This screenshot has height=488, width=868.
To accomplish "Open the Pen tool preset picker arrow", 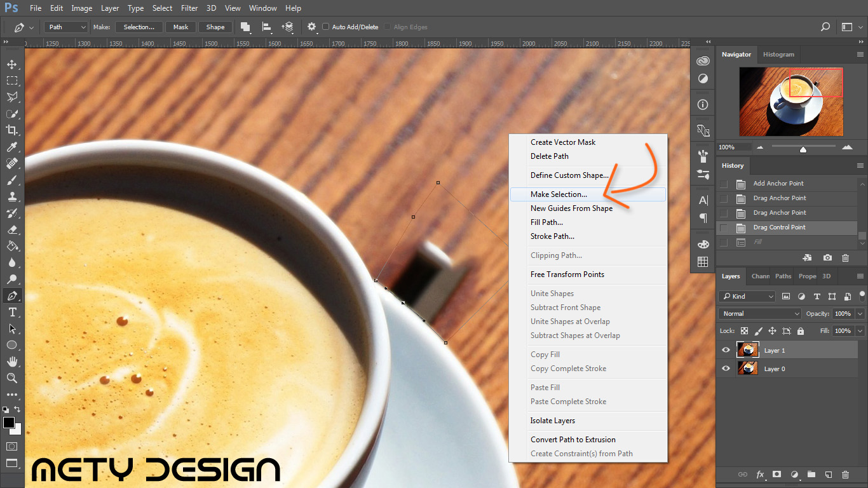I will (32, 27).
